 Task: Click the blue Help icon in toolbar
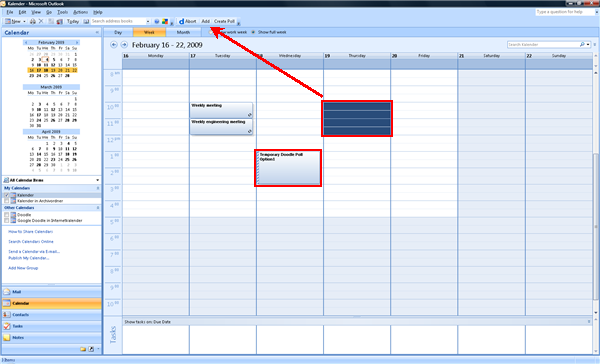(157, 21)
